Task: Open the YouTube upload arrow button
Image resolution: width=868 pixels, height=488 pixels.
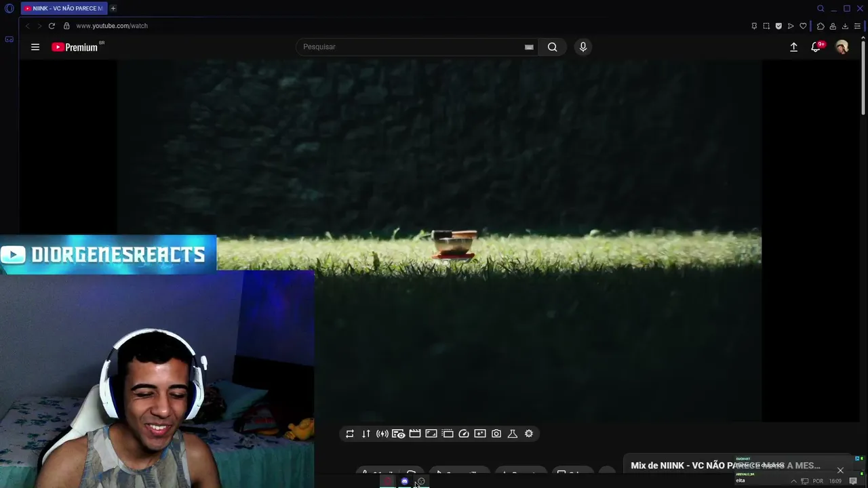Action: tap(793, 47)
